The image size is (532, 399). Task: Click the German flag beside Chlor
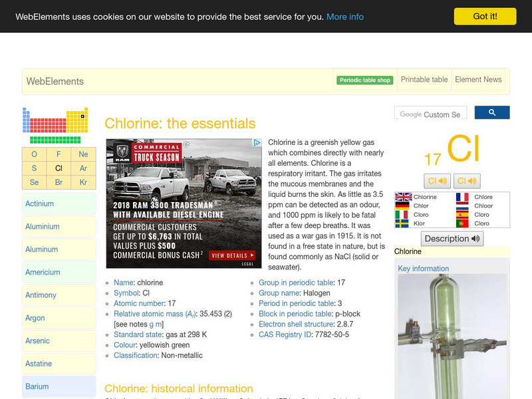[x=402, y=205]
